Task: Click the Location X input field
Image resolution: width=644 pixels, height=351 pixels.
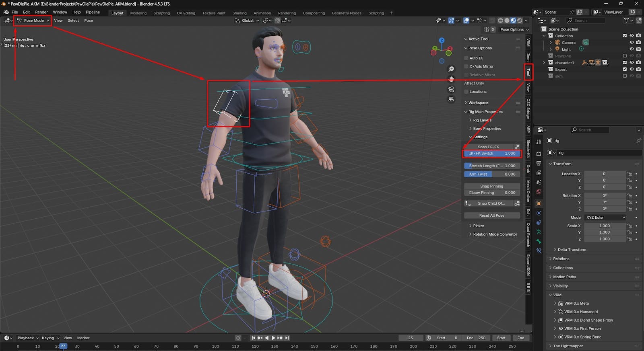Action: click(x=604, y=174)
